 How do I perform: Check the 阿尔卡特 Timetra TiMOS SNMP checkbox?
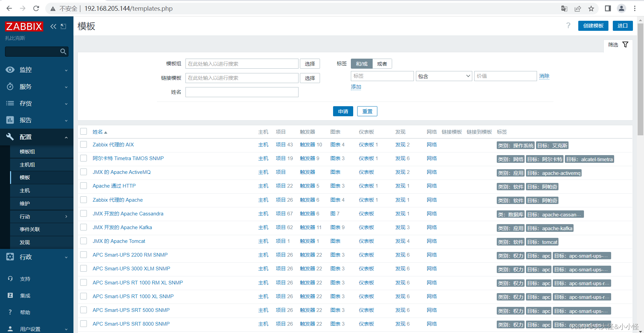[84, 158]
